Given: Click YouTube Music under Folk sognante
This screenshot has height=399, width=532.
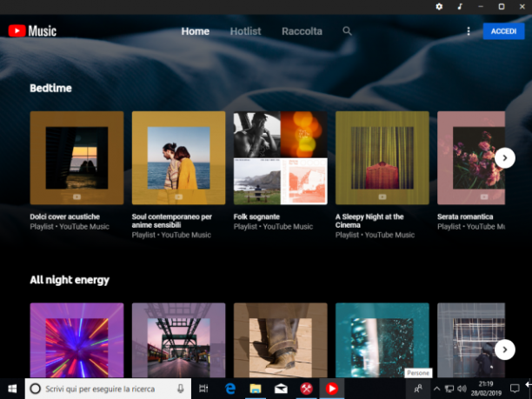Looking at the screenshot, I should click(288, 226).
